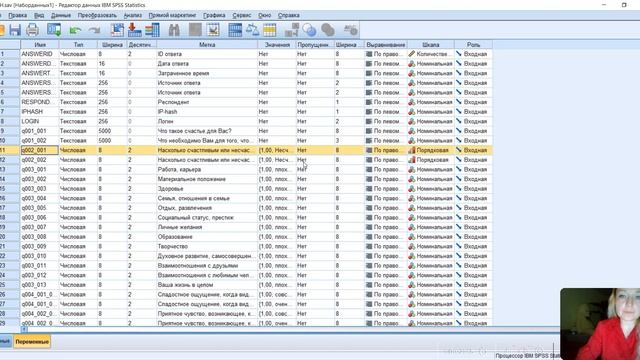Print using the printer toolbar icon
The height and width of the screenshot is (360, 640).
[32, 30]
